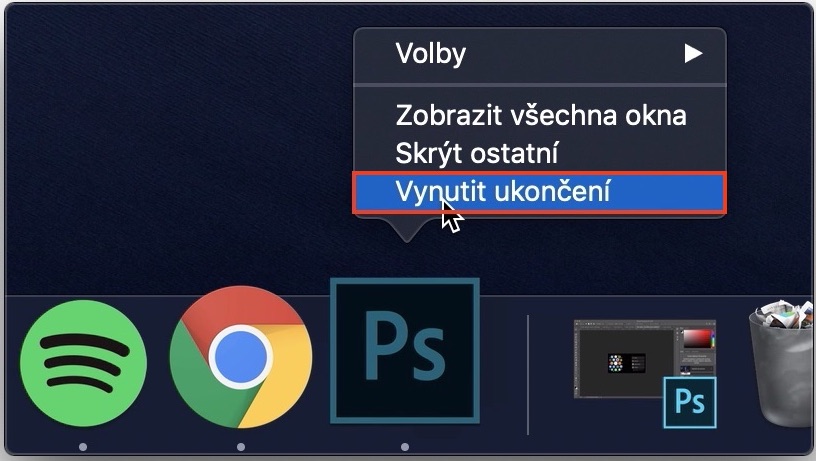The width and height of the screenshot is (816, 461).
Task: Click the running indicator dot under Photoshop
Action: click(405, 447)
